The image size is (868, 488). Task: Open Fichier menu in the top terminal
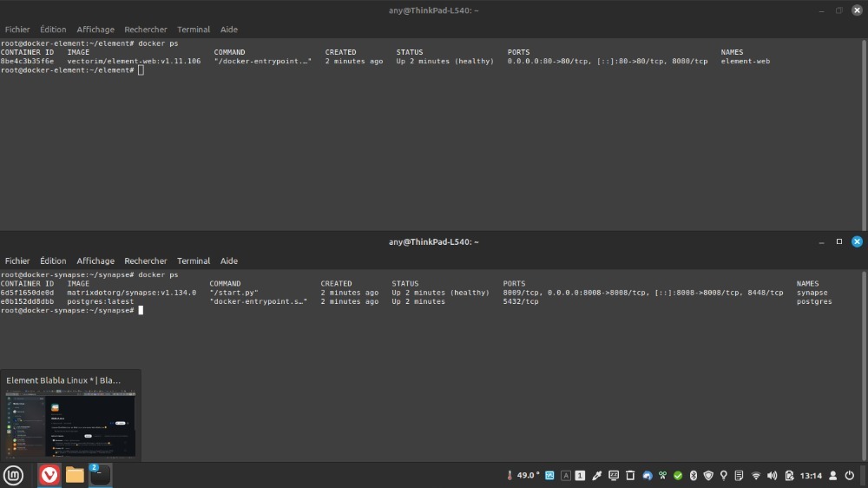coord(17,30)
